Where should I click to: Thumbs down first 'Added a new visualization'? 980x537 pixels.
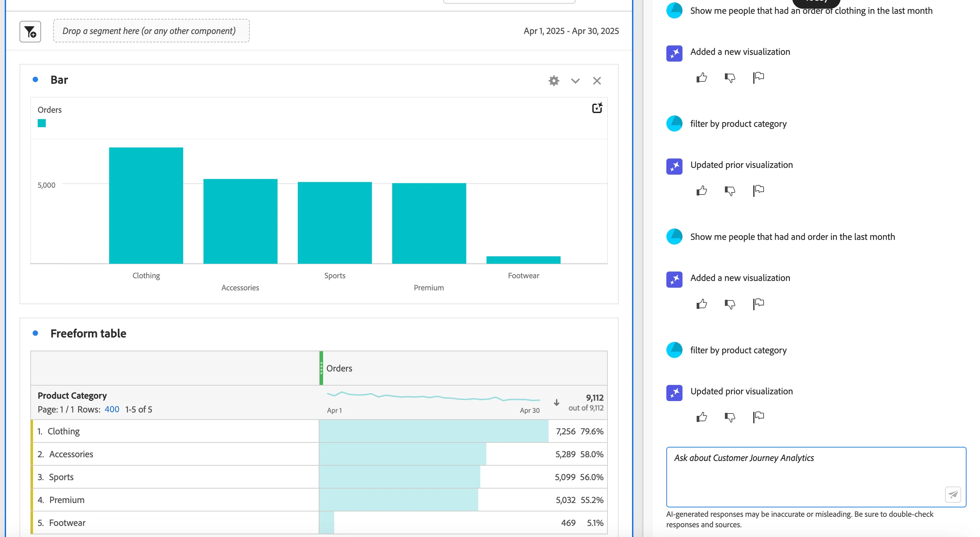[730, 78]
